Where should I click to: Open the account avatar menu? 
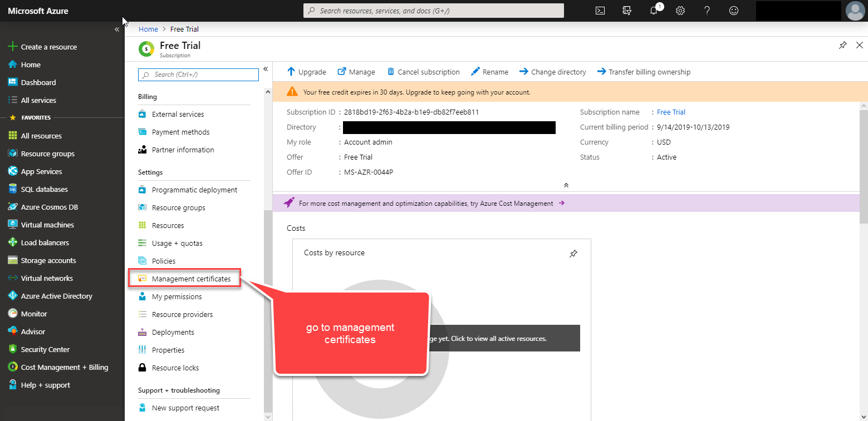click(x=855, y=11)
